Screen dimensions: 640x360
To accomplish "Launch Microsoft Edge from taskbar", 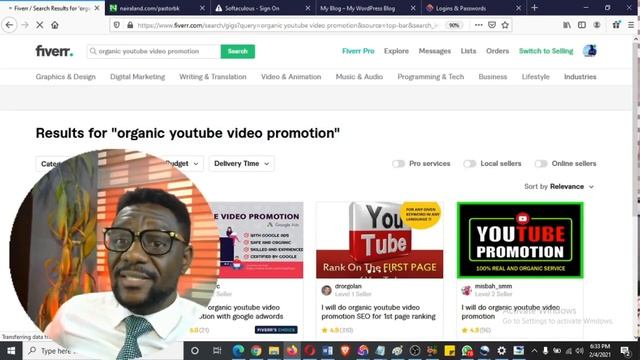I will point(238,351).
